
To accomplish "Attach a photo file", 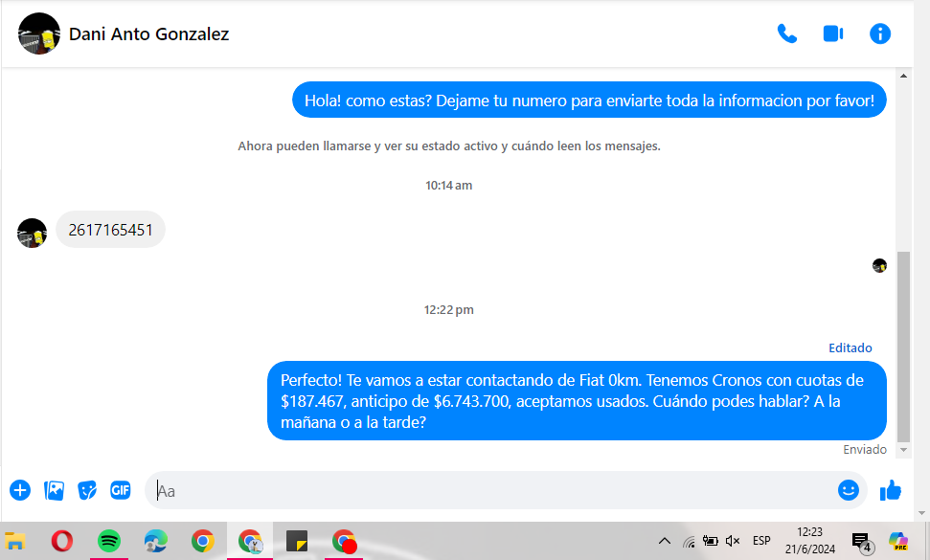I will 54,490.
